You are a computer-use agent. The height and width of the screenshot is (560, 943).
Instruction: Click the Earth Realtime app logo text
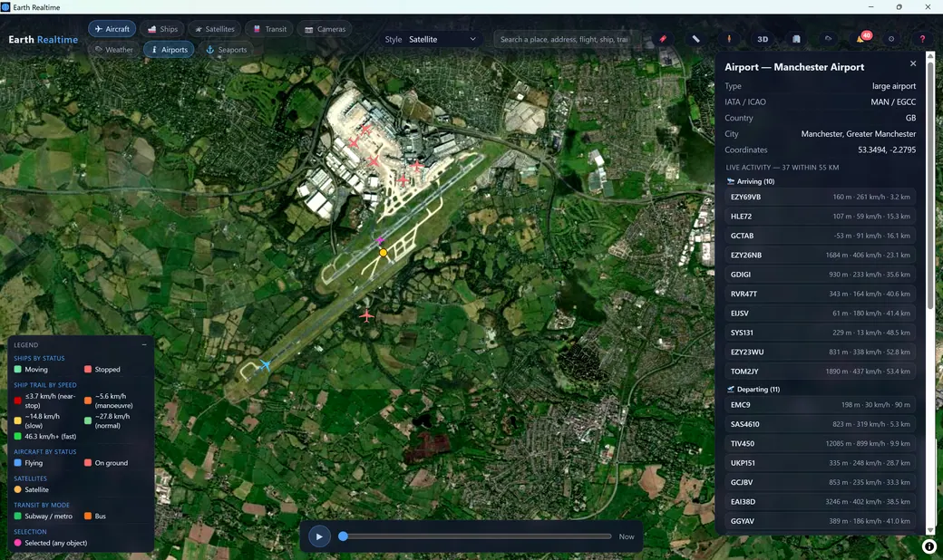[44, 40]
